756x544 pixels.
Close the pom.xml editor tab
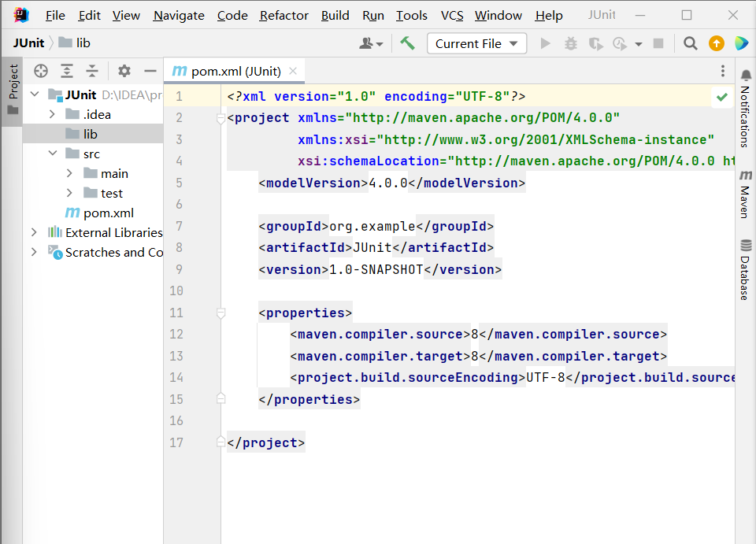coord(293,72)
